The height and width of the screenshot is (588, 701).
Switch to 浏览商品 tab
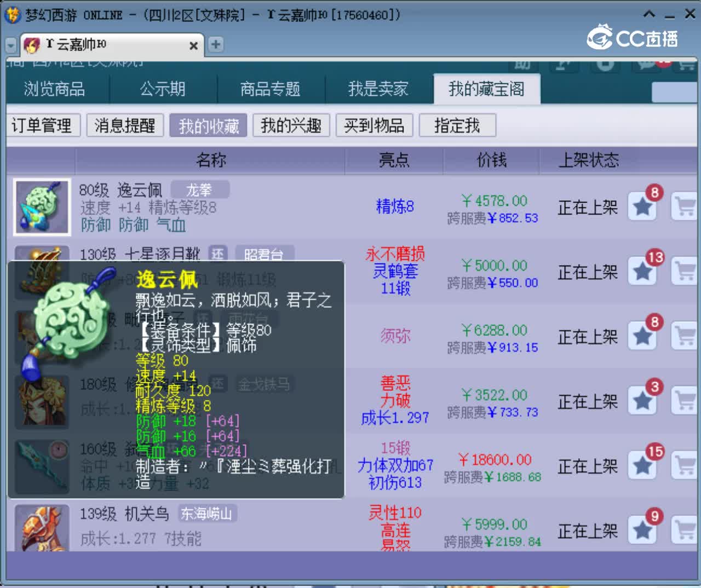tap(54, 89)
